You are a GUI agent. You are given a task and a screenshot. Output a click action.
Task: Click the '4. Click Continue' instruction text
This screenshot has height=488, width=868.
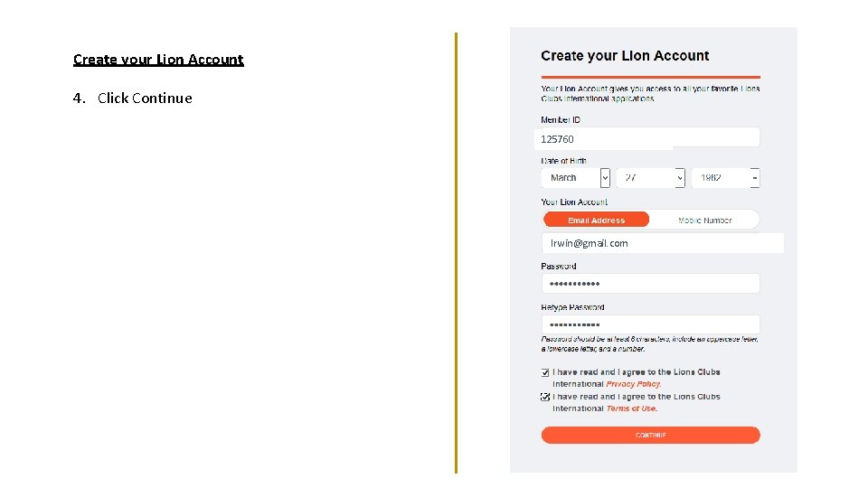pyautogui.click(x=133, y=98)
